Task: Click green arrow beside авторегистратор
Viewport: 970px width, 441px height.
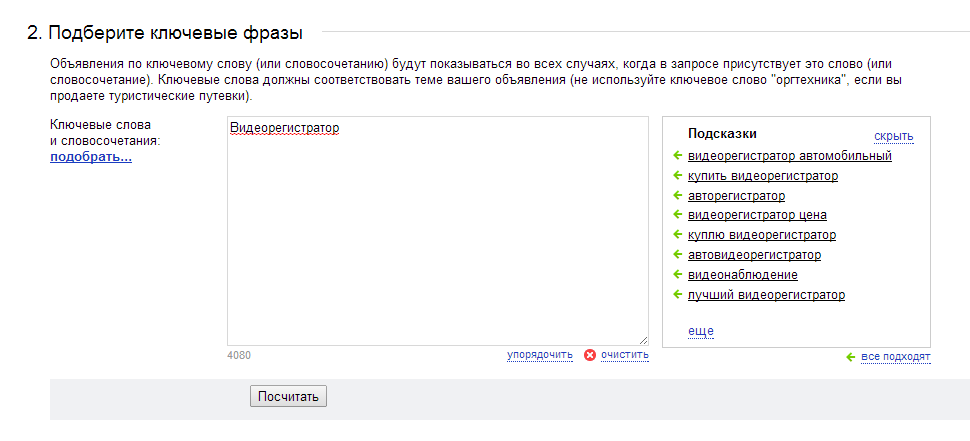Action: 677,195
